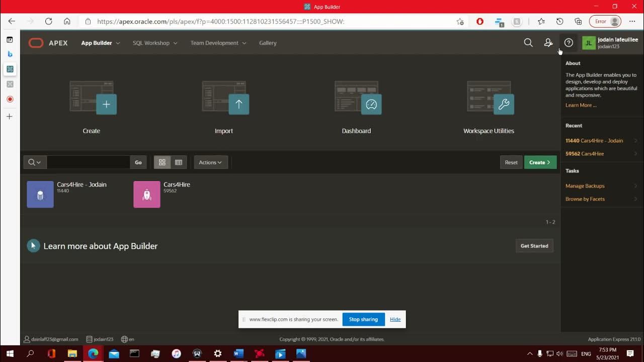This screenshot has width=644, height=362.
Task: Open Browse by Facets task link
Action: [x=585, y=199]
